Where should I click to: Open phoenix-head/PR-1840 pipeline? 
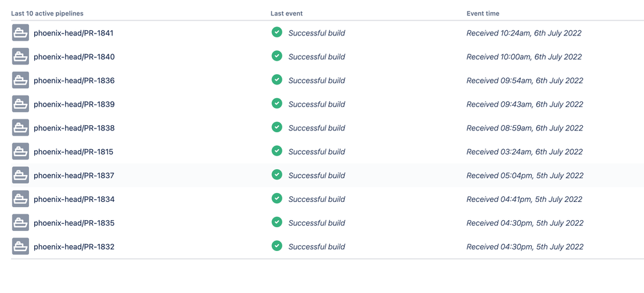coord(74,57)
